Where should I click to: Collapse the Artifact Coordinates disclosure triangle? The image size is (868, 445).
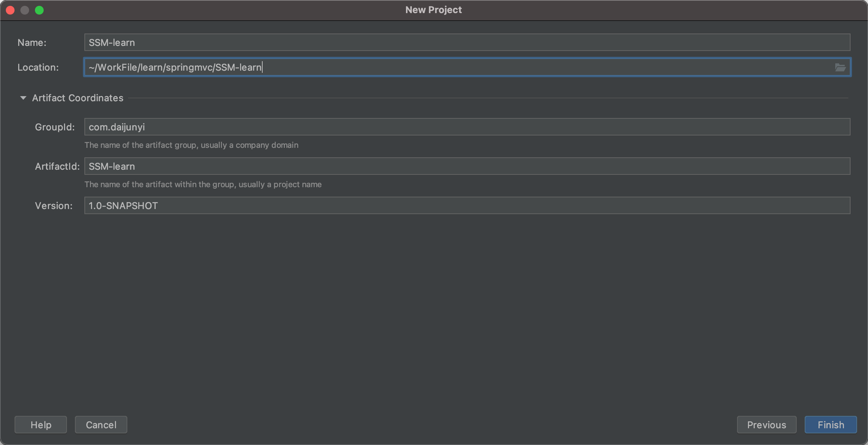pos(23,98)
